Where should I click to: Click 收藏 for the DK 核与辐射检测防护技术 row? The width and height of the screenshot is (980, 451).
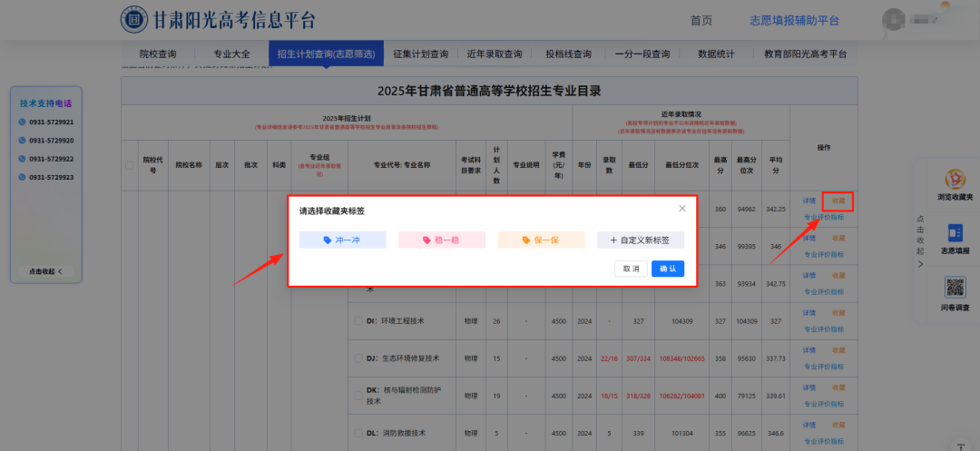pyautogui.click(x=838, y=387)
